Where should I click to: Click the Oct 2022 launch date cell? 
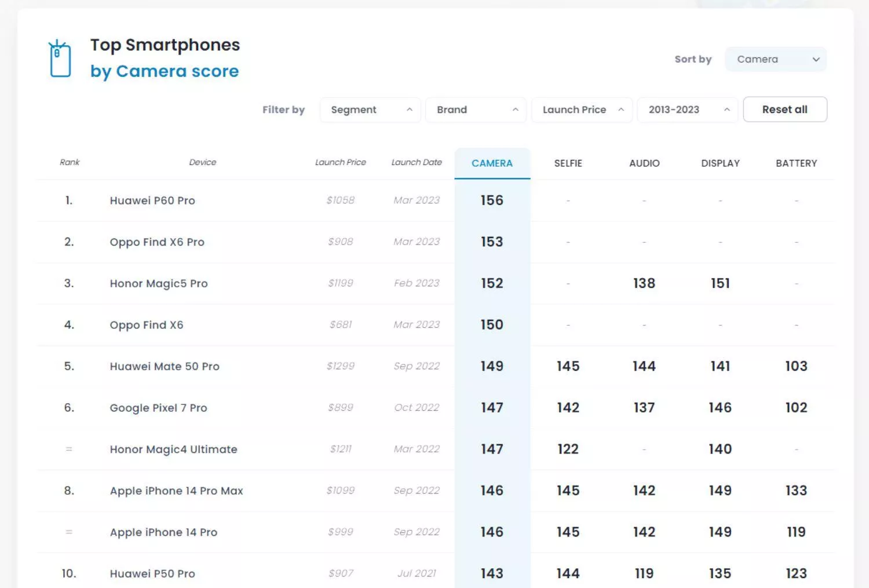[x=417, y=408]
